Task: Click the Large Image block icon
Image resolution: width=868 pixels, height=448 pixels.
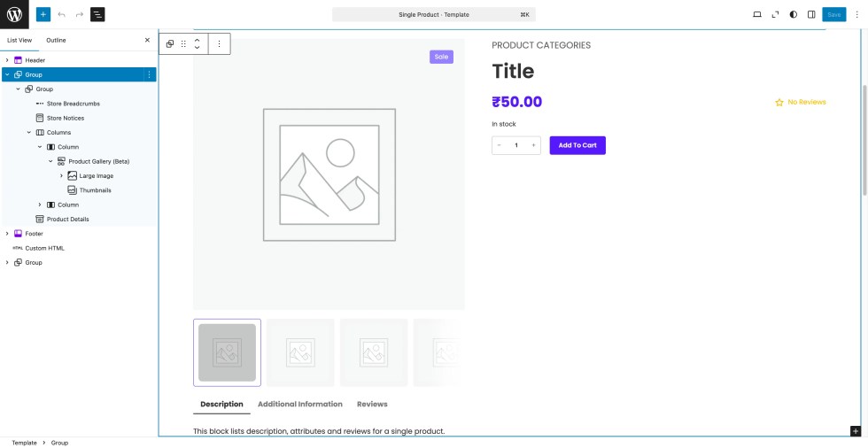Action: point(73,176)
